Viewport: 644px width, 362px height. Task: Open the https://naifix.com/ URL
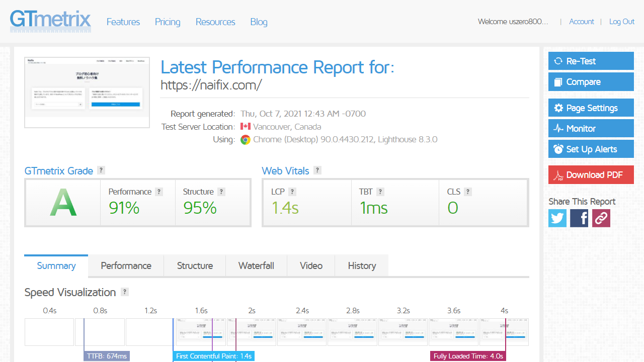[211, 85]
